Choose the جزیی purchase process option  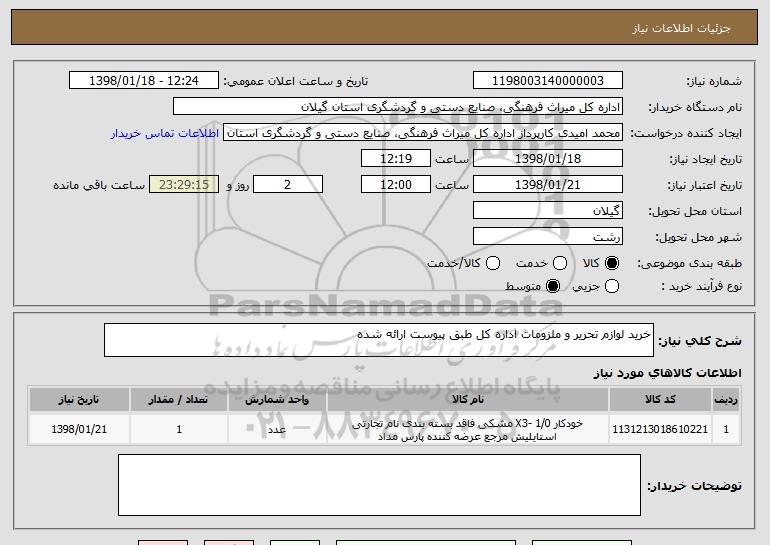611,286
